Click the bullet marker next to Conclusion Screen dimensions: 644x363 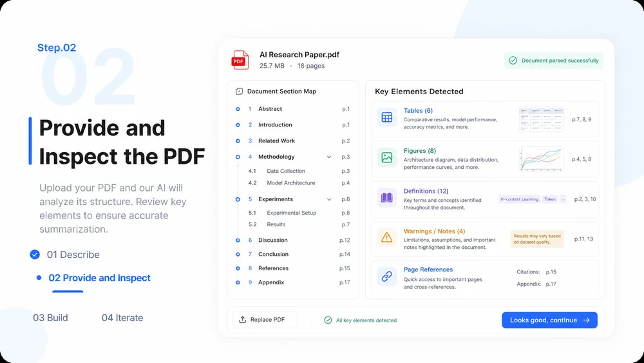238,255
